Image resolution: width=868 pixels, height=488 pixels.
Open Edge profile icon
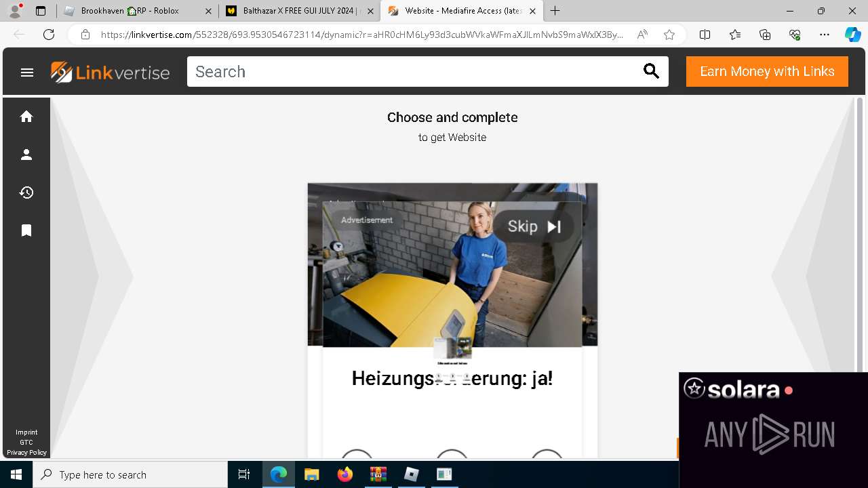15,11
